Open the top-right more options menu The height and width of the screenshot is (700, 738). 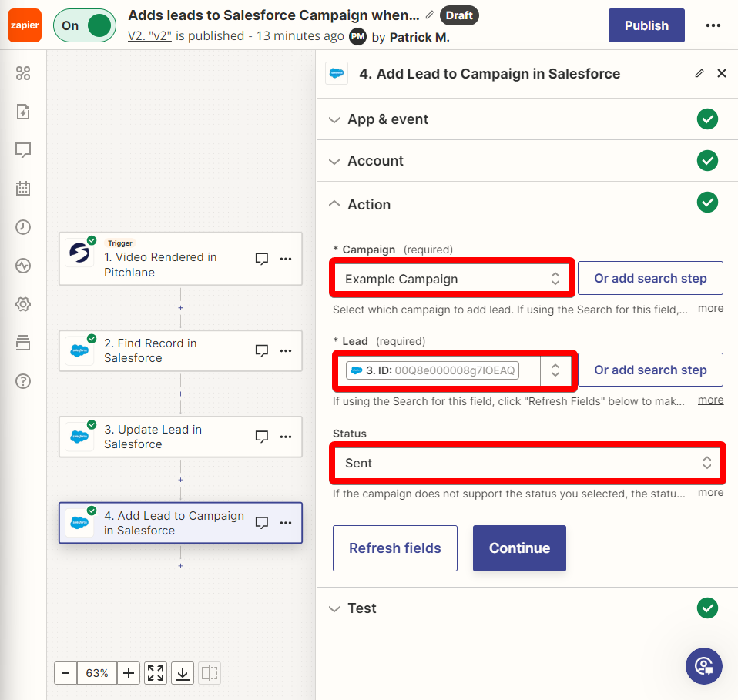point(713,25)
